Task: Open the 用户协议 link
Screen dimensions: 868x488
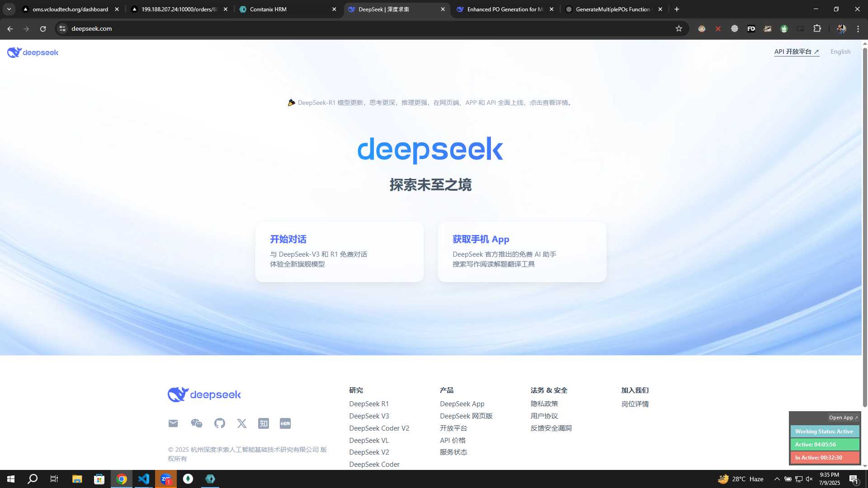Action: click(x=544, y=416)
